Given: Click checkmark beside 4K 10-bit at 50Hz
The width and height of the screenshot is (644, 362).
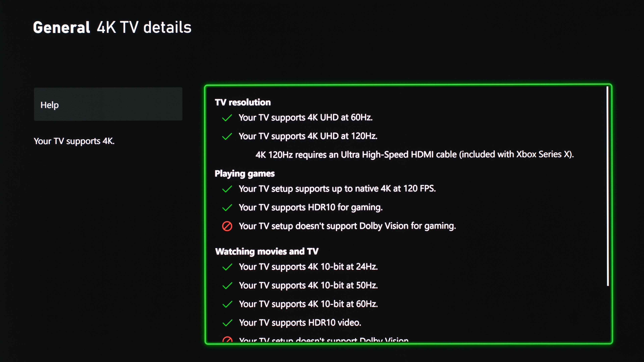Looking at the screenshot, I should 227,286.
